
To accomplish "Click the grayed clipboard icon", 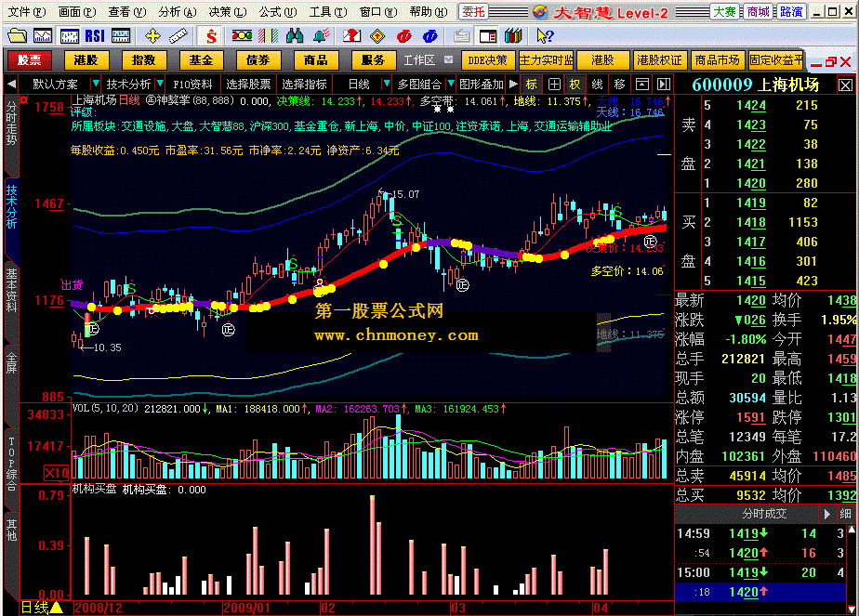I will pyautogui.click(x=462, y=36).
